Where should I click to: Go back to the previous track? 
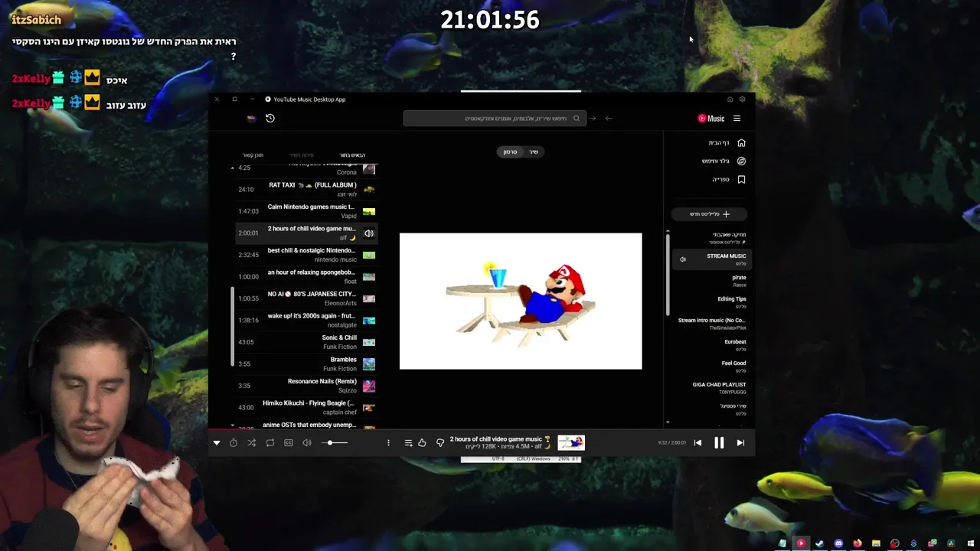697,442
